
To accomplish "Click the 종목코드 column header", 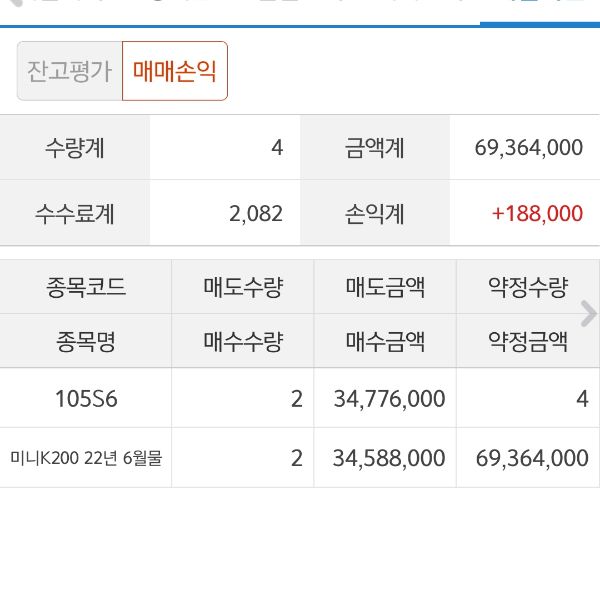I will 86,288.
